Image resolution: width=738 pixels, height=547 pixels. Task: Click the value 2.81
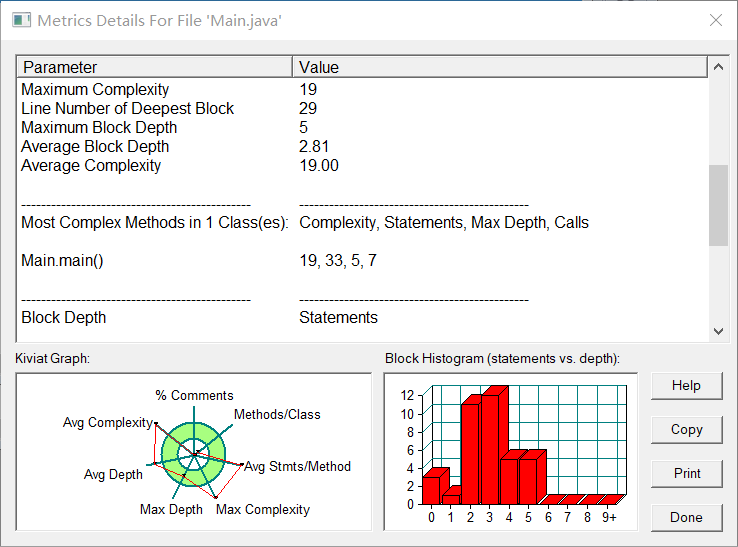(314, 146)
